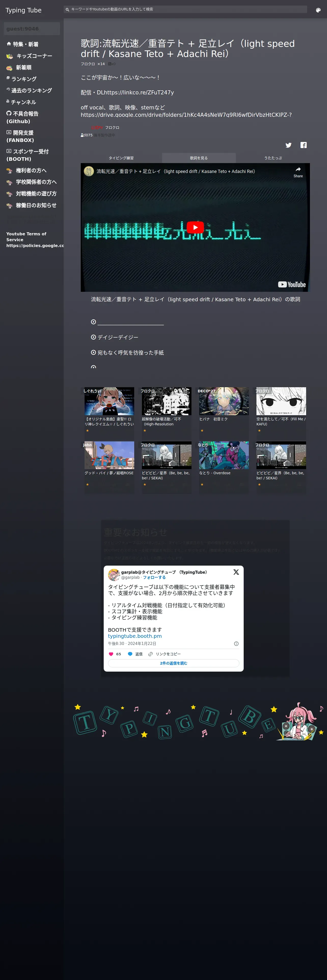The image size is (327, 980).
Task: Open the なとり - Overdose thumbnail
Action: click(224, 455)
